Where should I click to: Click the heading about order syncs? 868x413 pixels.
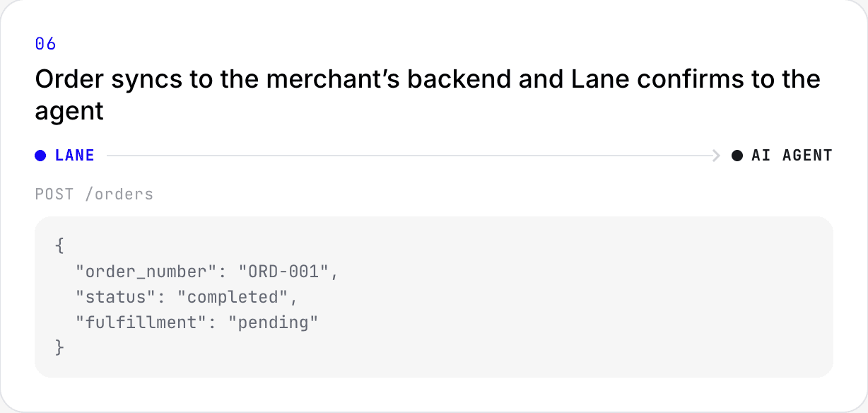point(428,95)
